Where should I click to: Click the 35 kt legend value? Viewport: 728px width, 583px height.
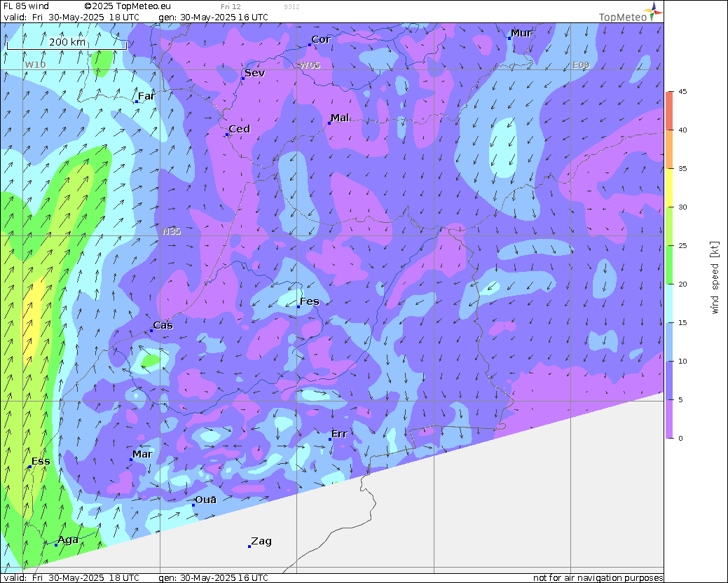682,168
